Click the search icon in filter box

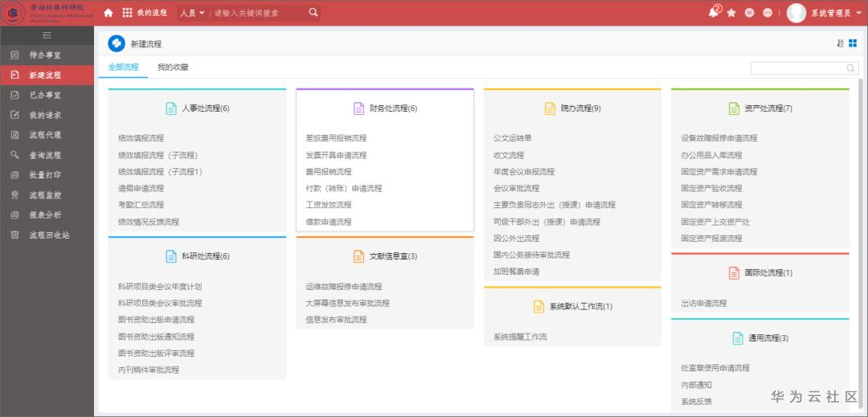tap(850, 68)
